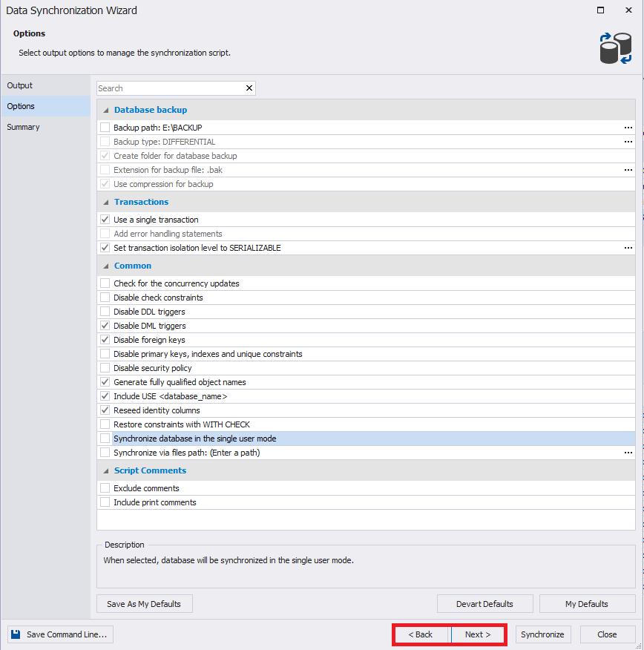644x650 pixels.
Task: Uncheck Use a single transaction
Action: pyautogui.click(x=105, y=219)
